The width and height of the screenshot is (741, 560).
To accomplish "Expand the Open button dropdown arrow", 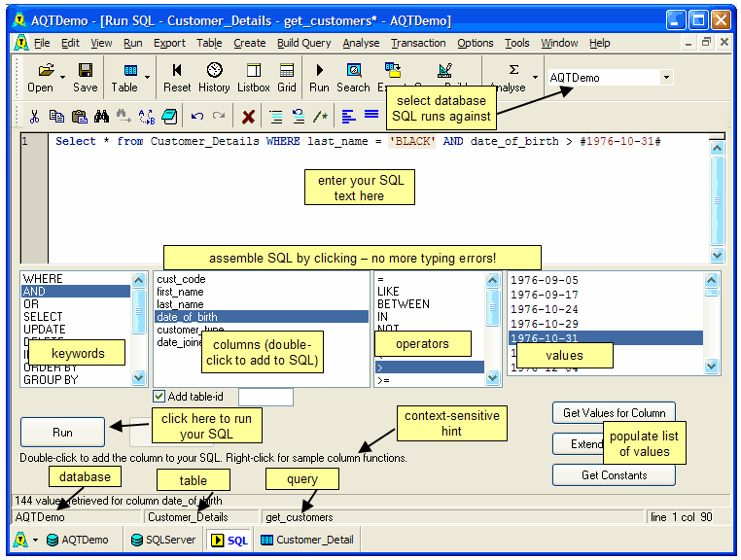I will point(63,77).
